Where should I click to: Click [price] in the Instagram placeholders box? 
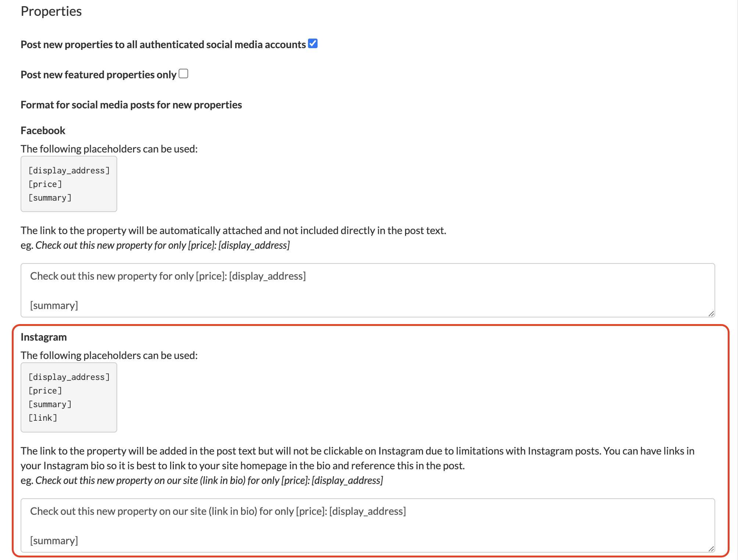tap(45, 391)
